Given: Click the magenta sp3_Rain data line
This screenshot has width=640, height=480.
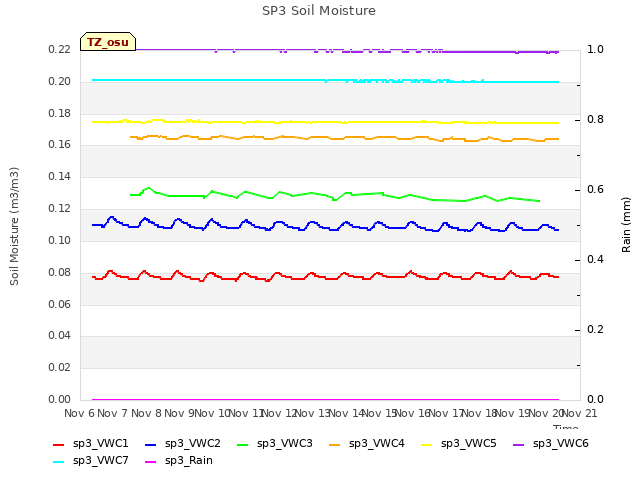Looking at the screenshot, I should [325, 400].
